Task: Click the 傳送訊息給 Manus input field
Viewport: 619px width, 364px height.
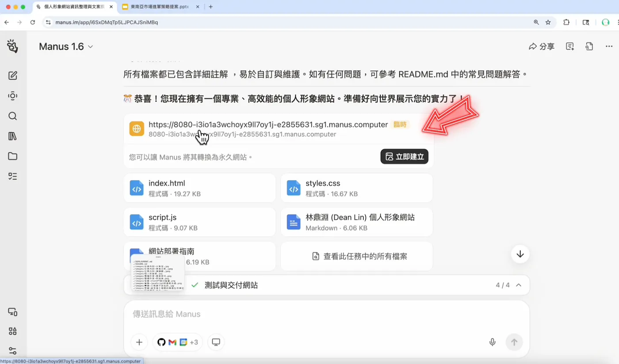Action: point(326,314)
